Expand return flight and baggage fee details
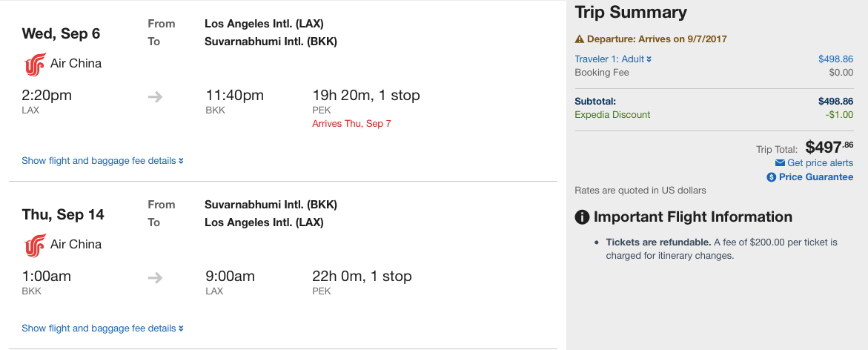Viewport: 868px width, 350px height. pyautogui.click(x=102, y=328)
